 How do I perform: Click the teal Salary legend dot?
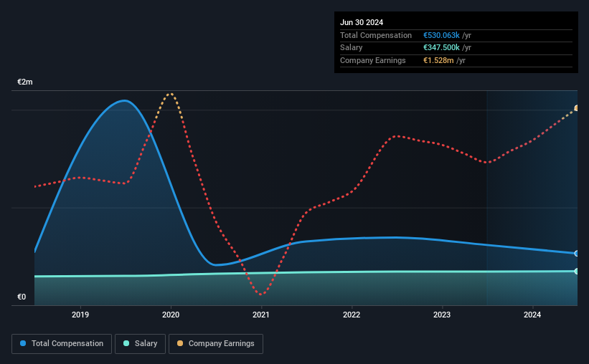126,343
